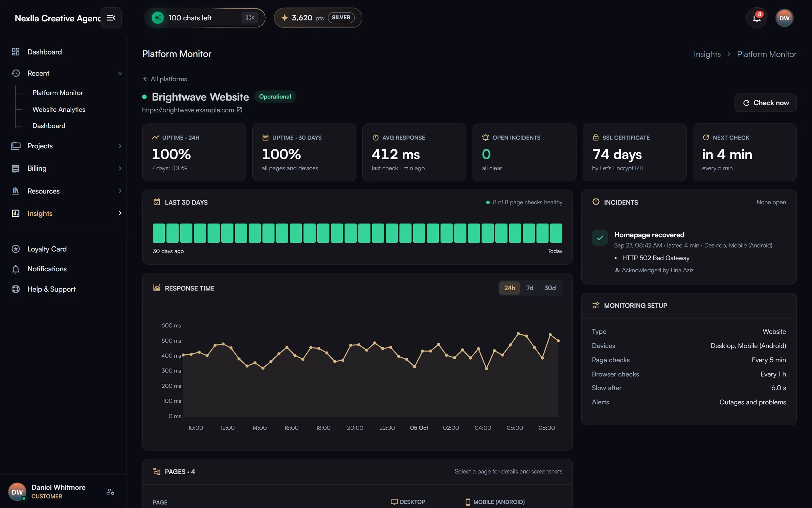Click the Uptime 30 Days card
812x508 pixels.
(x=304, y=152)
